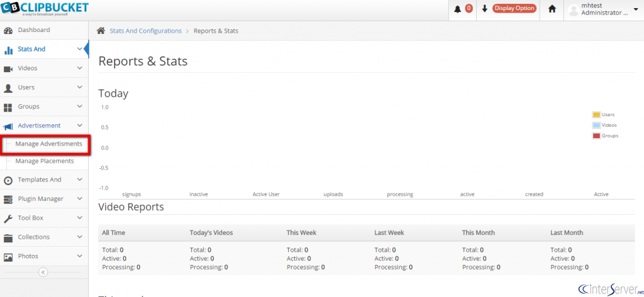Viewport: 644px width, 297px height.
Task: Click the Videos camera icon
Action: [x=8, y=69]
